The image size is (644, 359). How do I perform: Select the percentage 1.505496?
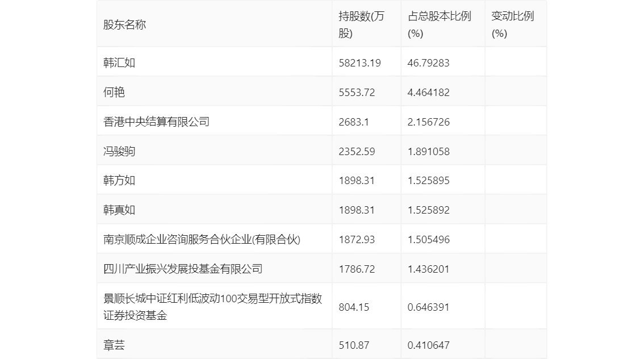click(x=428, y=240)
